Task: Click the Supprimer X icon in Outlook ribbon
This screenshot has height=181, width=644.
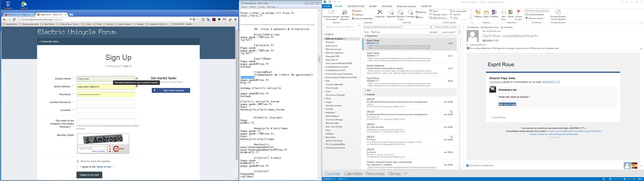Action: pyautogui.click(x=380, y=12)
